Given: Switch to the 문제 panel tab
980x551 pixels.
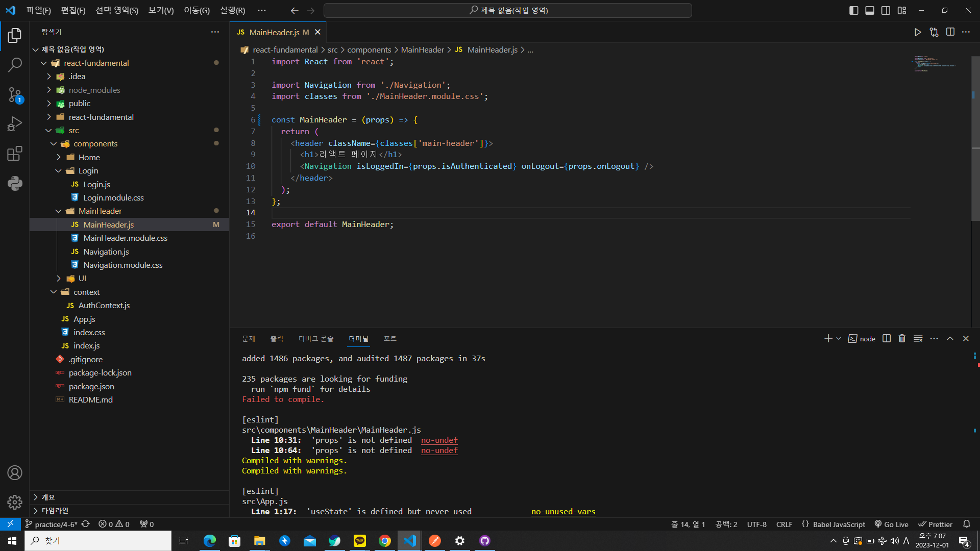Looking at the screenshot, I should coord(249,339).
